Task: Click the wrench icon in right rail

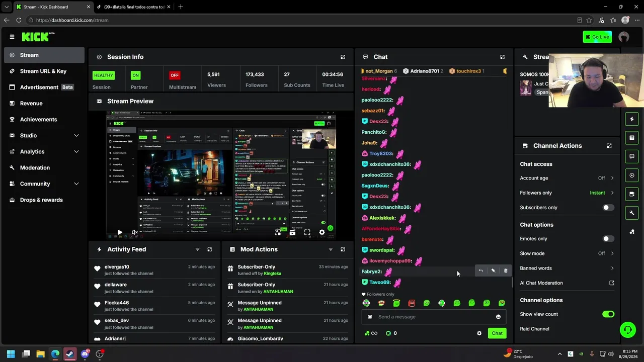Action: pos(632,213)
